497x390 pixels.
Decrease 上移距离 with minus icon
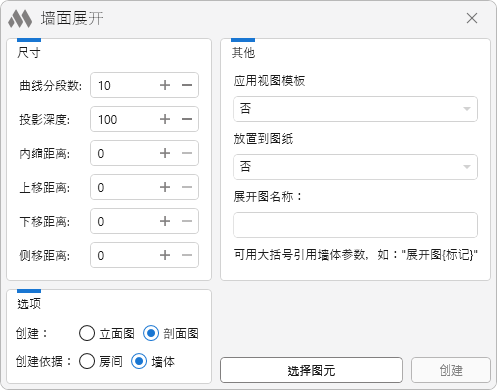(187, 187)
